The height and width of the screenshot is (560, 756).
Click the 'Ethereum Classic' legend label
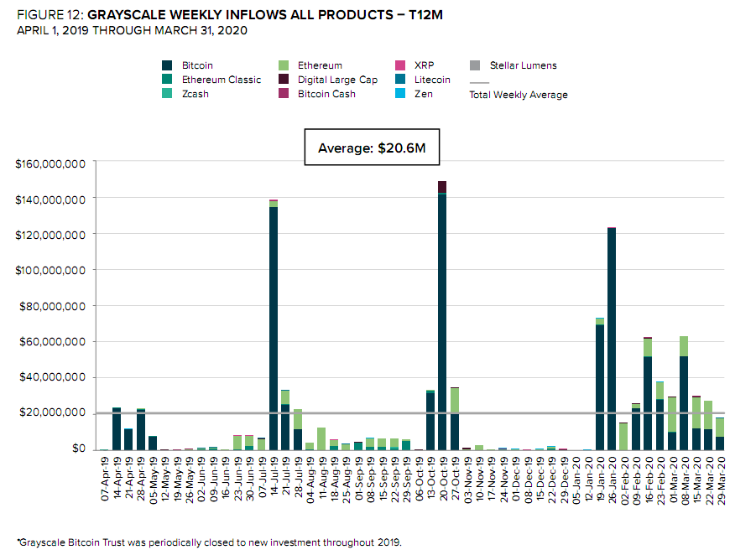click(x=222, y=80)
